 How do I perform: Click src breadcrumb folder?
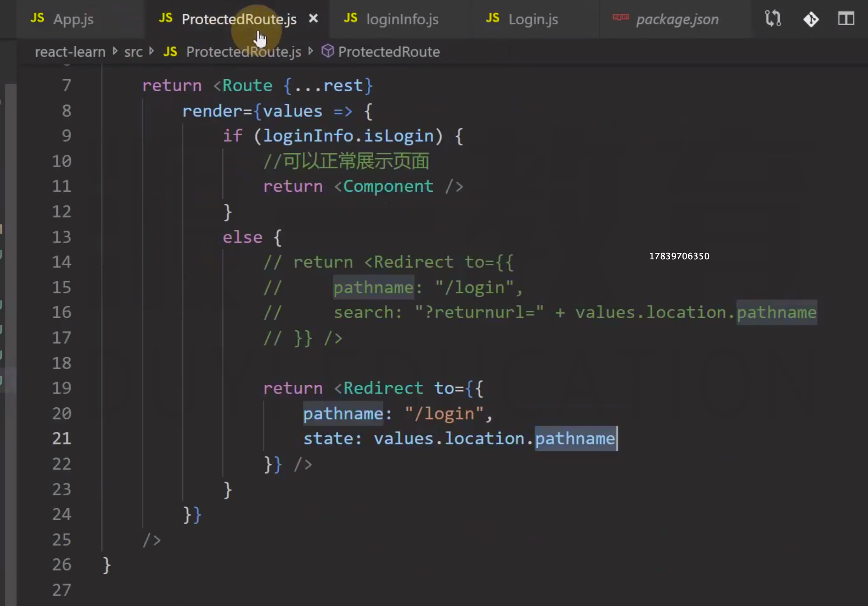pyautogui.click(x=133, y=52)
